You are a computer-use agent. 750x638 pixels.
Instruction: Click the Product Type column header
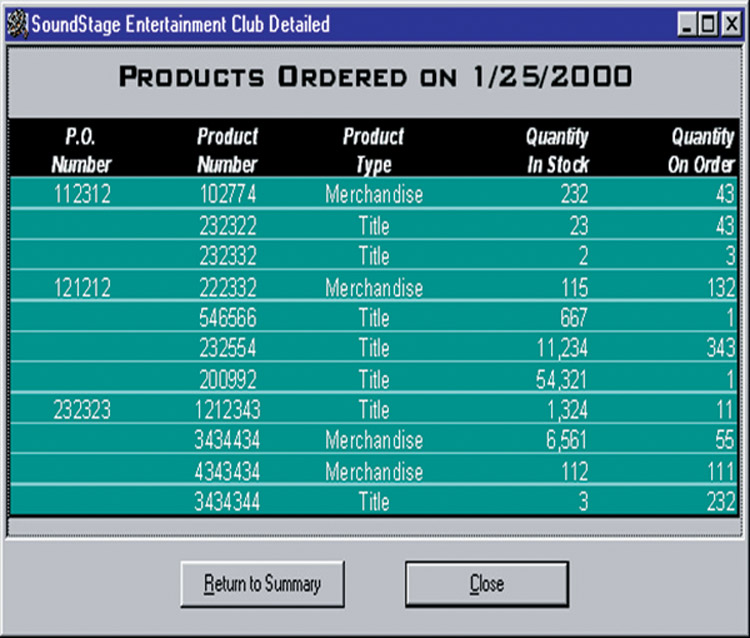tap(373, 150)
